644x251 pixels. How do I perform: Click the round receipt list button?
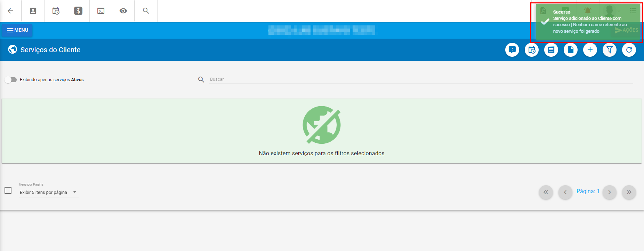(x=551, y=50)
